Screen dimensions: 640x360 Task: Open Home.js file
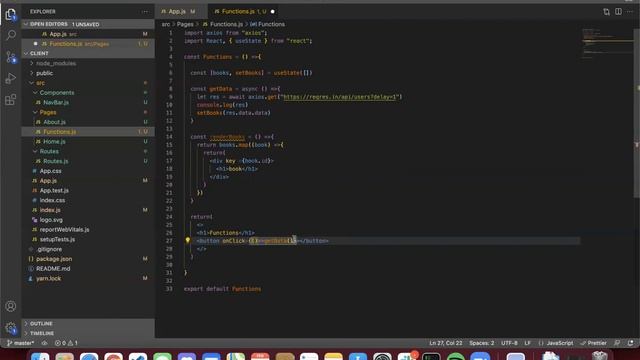click(54, 142)
